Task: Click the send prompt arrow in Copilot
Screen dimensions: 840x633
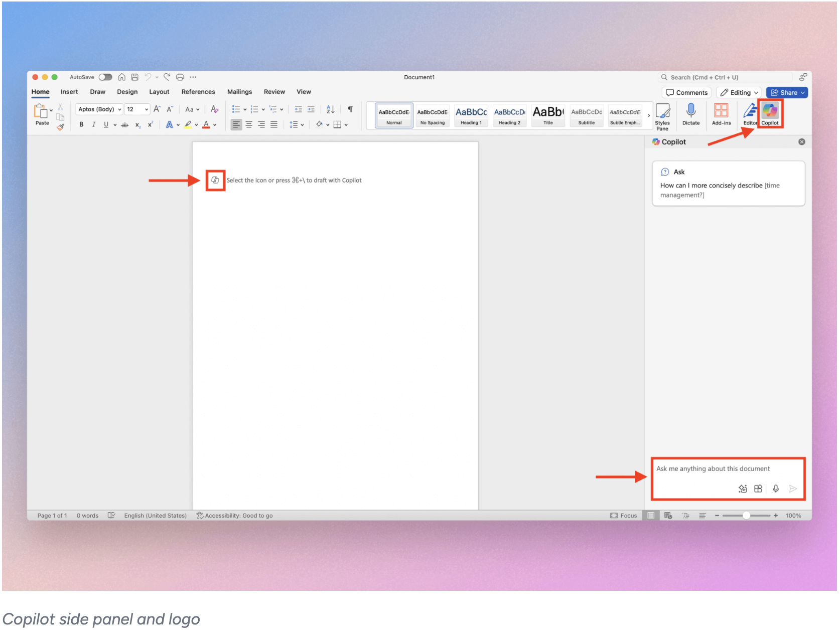Action: click(x=793, y=489)
